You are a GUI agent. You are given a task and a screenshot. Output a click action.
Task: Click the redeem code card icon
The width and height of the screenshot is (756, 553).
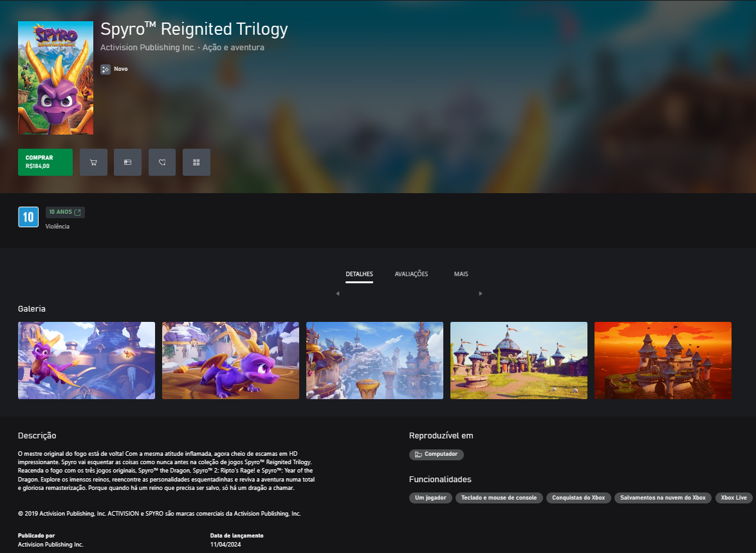point(128,162)
